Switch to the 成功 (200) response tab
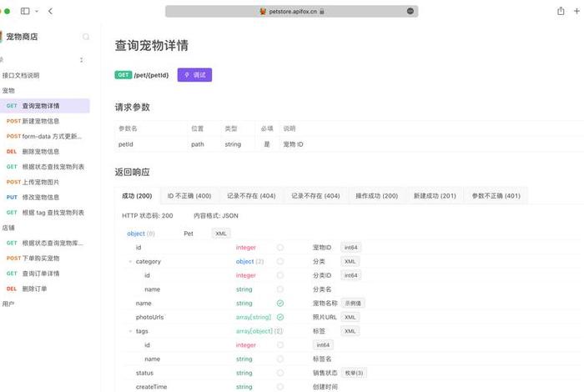Viewport: 584px width, 392px height. coord(137,196)
